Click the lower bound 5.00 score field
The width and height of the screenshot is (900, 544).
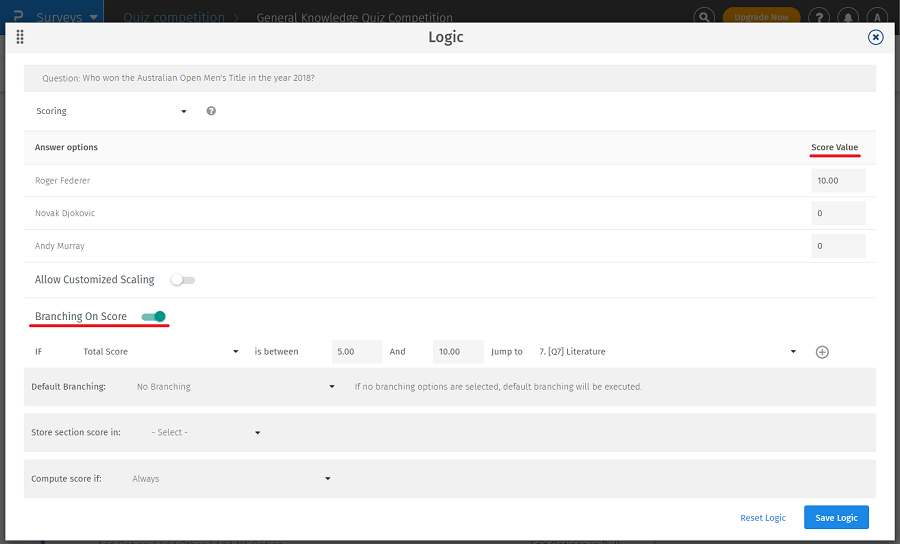[356, 352]
